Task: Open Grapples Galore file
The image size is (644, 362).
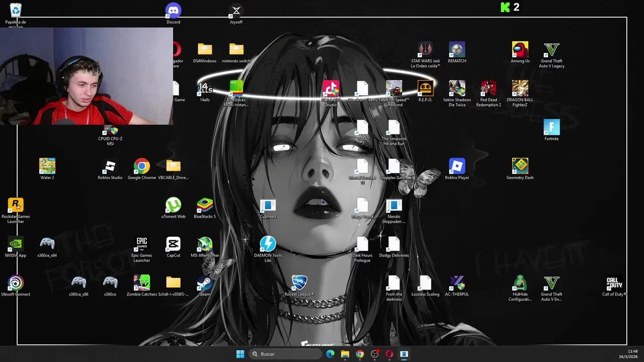Action: tap(394, 169)
